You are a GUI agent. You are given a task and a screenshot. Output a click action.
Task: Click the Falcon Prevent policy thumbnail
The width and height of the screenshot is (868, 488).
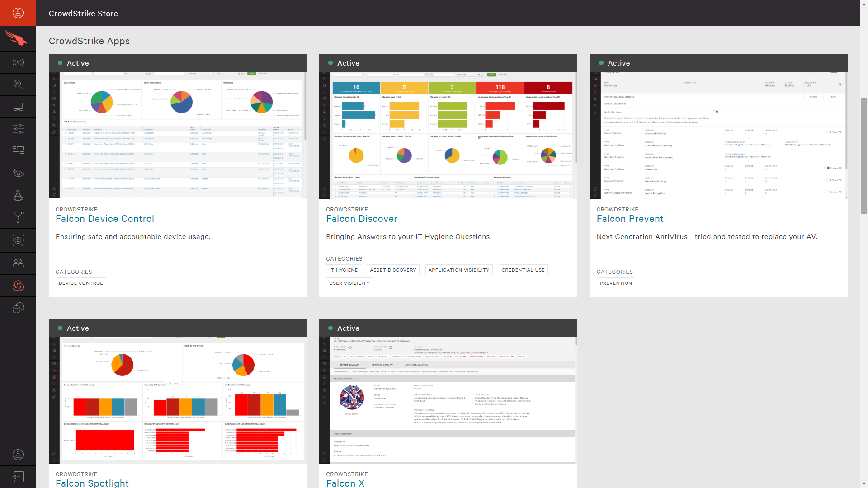coord(718,135)
